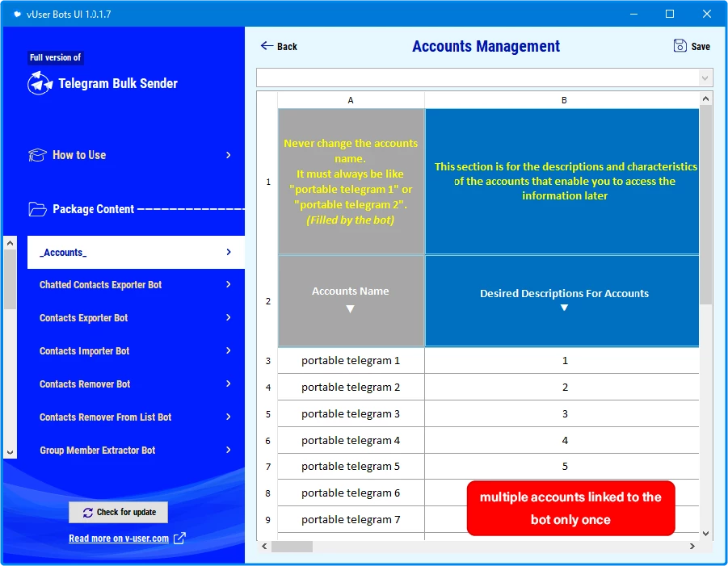The height and width of the screenshot is (566, 728).
Task: Select cell 'portable telegram 6'
Action: point(351,493)
